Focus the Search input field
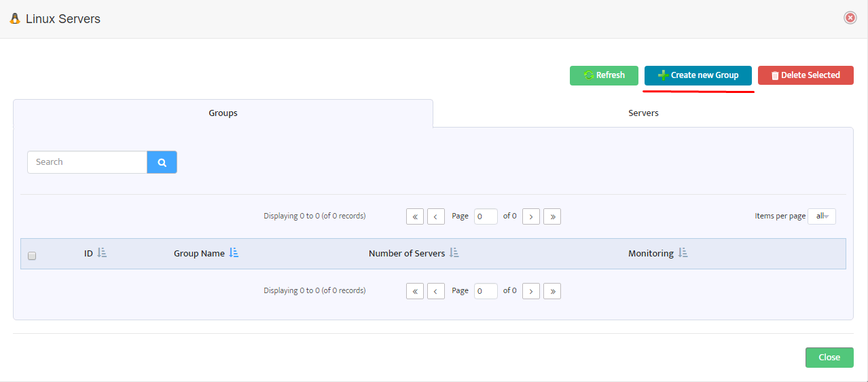 pyautogui.click(x=87, y=162)
